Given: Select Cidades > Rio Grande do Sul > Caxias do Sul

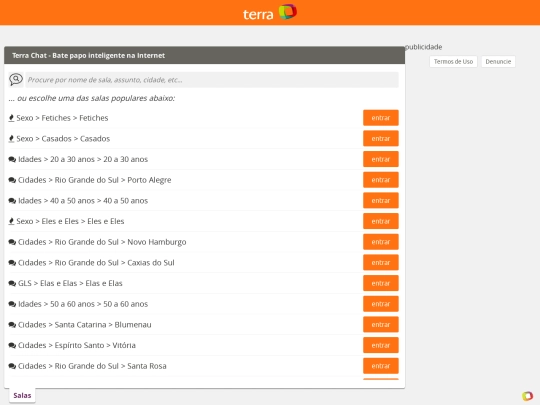Looking at the screenshot, I should 96,263.
